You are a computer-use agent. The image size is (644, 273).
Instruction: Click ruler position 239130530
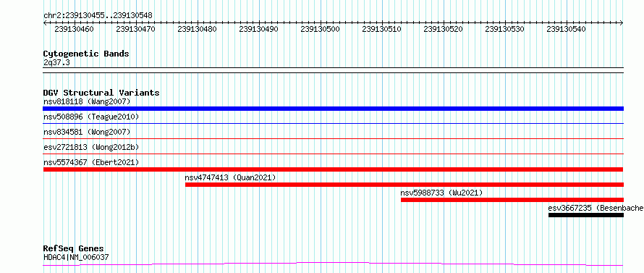(505, 30)
